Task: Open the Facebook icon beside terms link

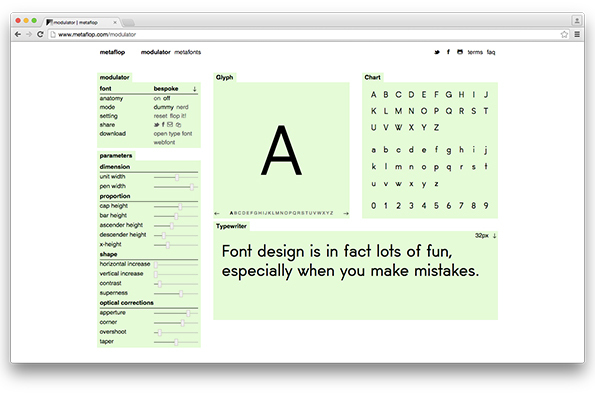Action: pyautogui.click(x=448, y=52)
